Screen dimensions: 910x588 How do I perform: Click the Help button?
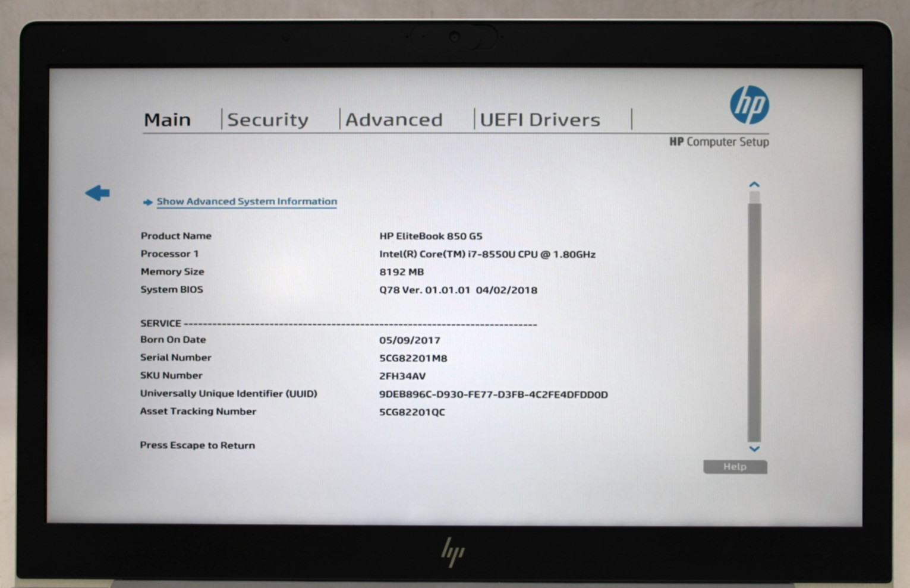click(735, 467)
